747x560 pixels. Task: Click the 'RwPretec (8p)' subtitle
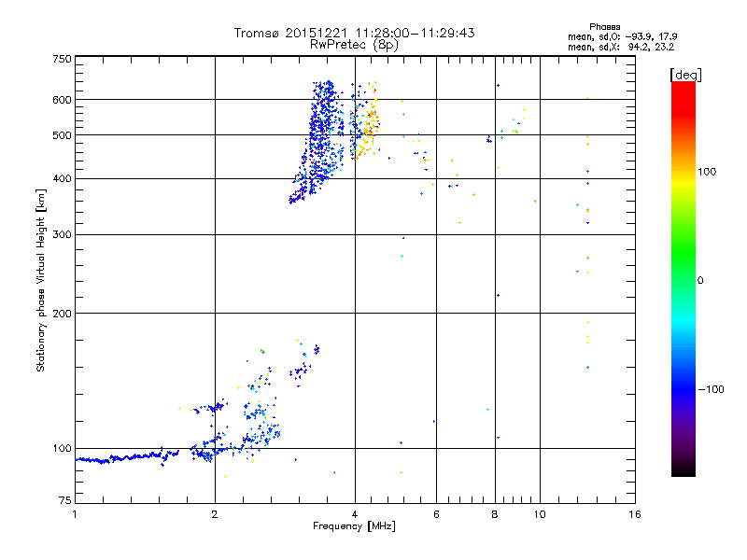coord(354,45)
